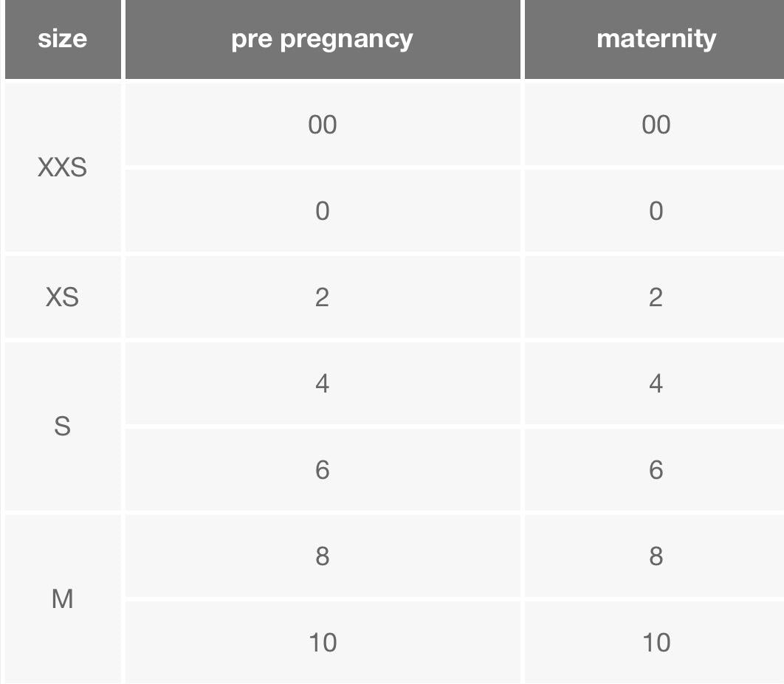Click 2 in the maternity column
784x684 pixels.
[656, 297]
